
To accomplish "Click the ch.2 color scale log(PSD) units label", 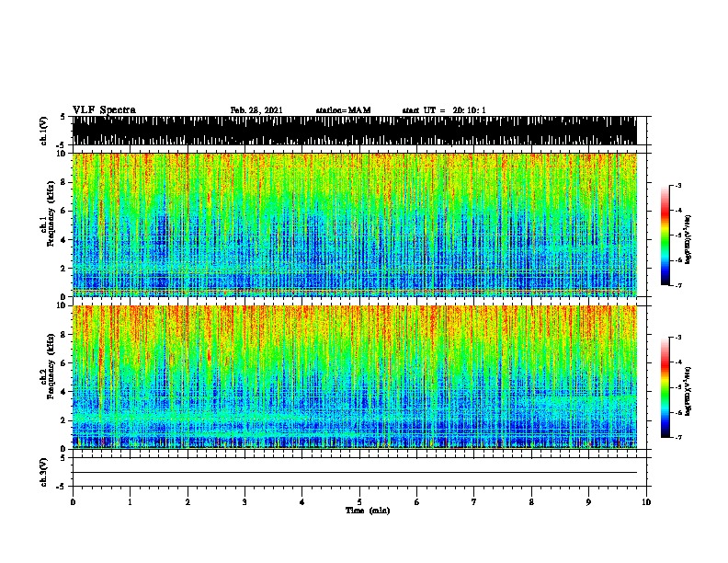I will (688, 391).
